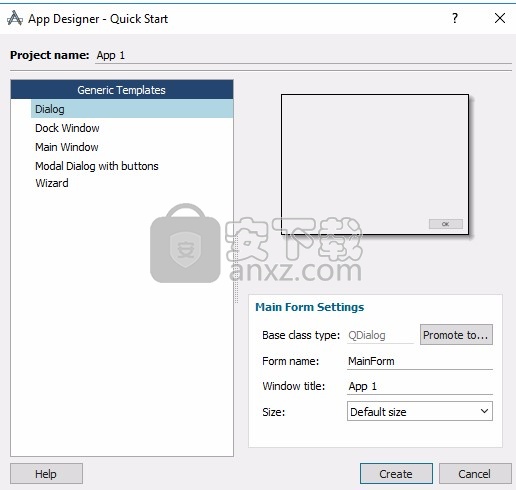Click the question mark help icon

click(455, 18)
